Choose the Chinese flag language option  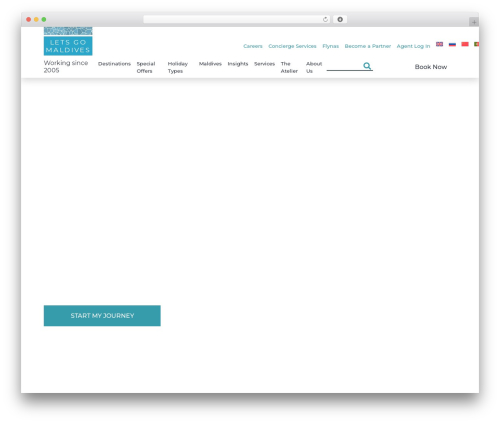[465, 44]
